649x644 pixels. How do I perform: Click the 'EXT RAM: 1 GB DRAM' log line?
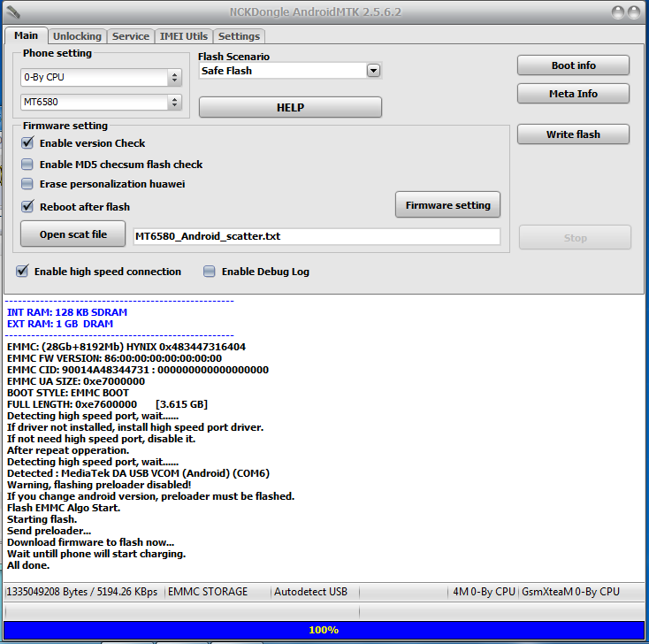click(60, 324)
